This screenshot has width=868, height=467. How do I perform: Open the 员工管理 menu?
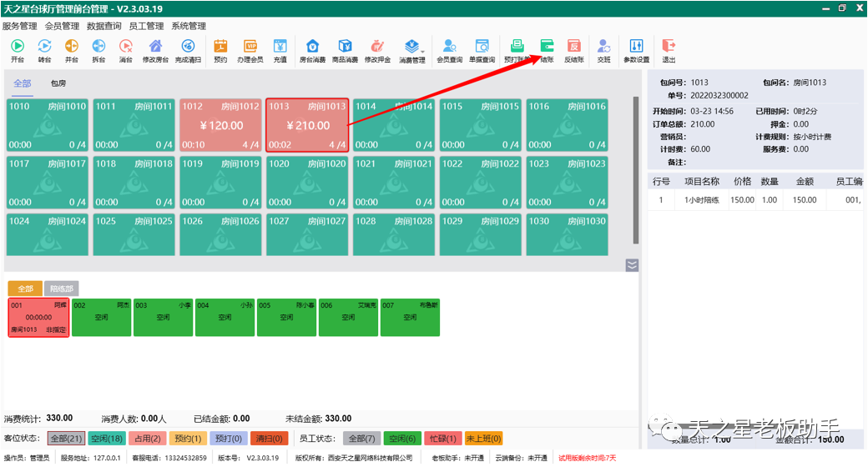point(146,26)
